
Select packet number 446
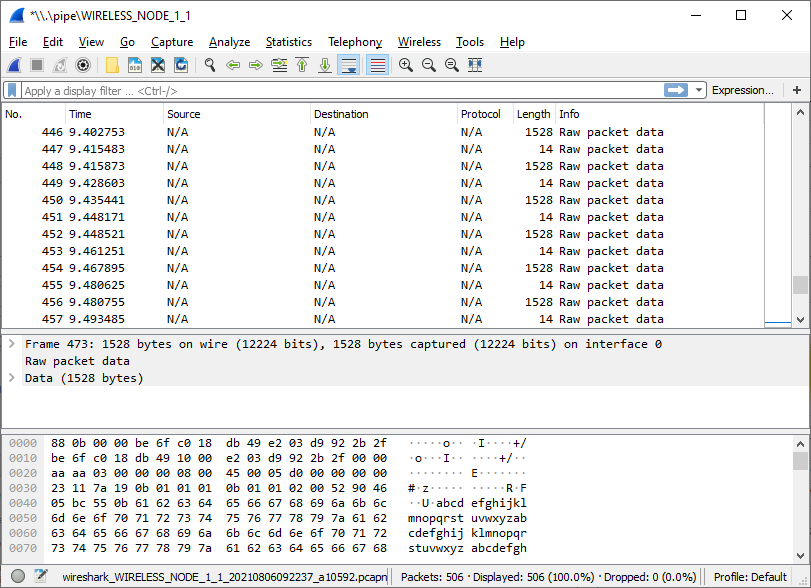click(x=383, y=132)
